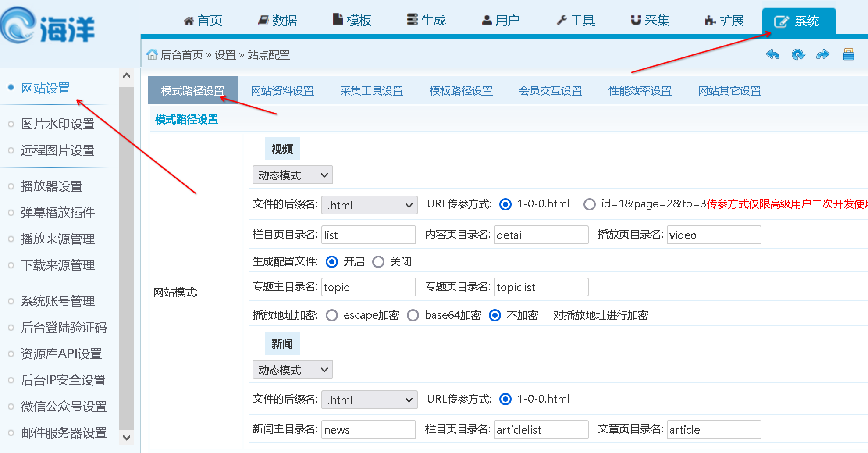The image size is (868, 453).
Task: Click the 新闻主目录名 news field
Action: point(369,429)
